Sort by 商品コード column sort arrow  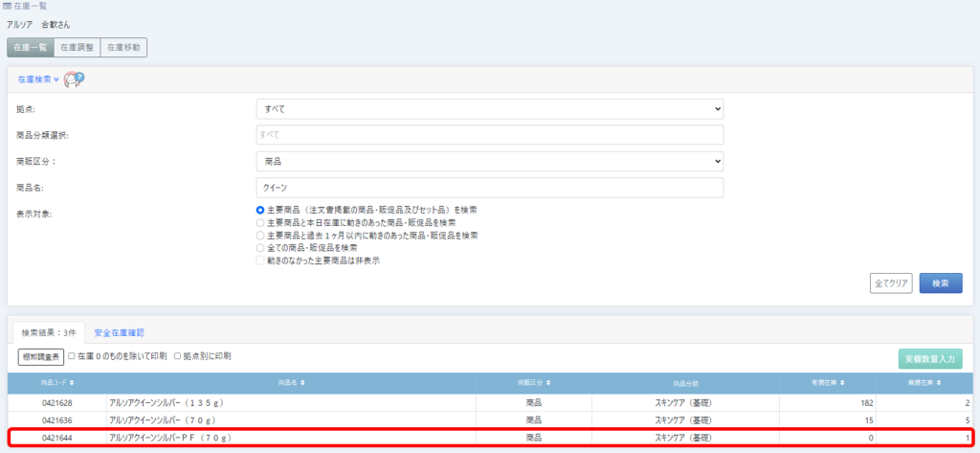click(x=69, y=383)
